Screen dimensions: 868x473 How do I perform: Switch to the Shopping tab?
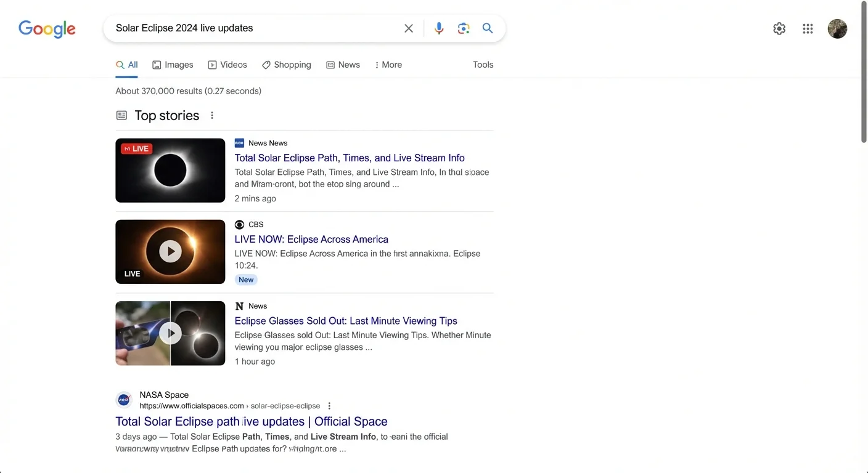coord(287,65)
